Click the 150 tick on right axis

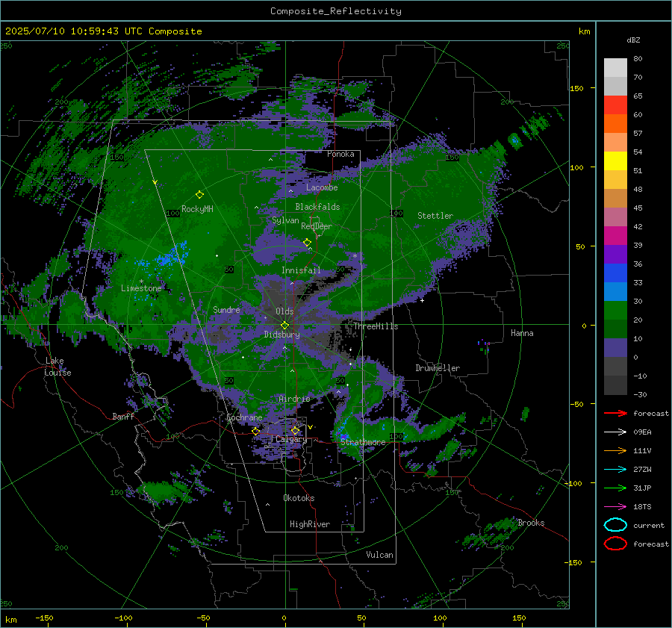[x=577, y=88]
